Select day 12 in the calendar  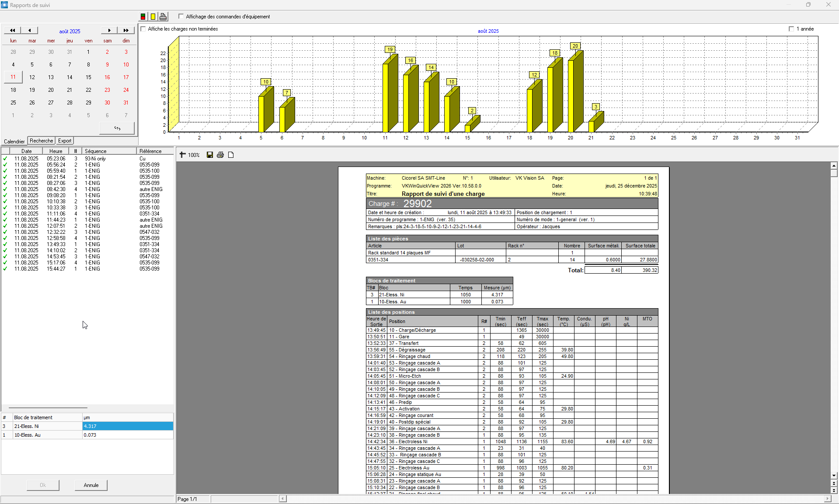[x=32, y=77]
